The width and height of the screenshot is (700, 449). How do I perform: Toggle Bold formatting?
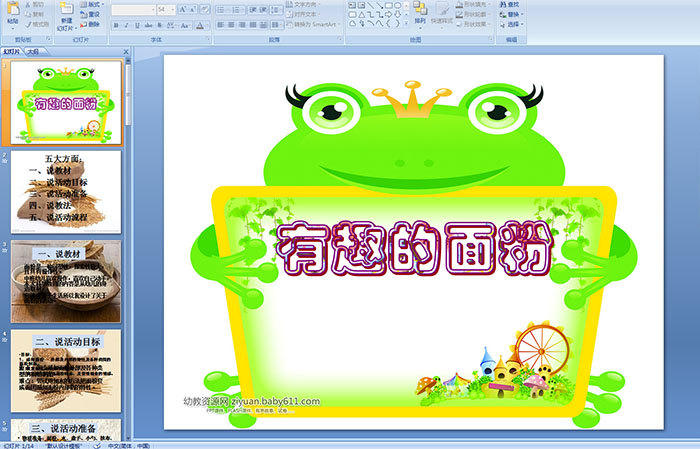pyautogui.click(x=116, y=25)
